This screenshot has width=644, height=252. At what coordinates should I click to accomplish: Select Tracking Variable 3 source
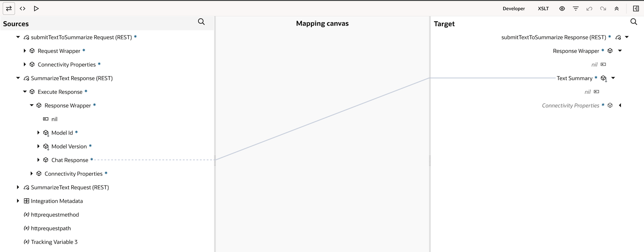pyautogui.click(x=54, y=242)
